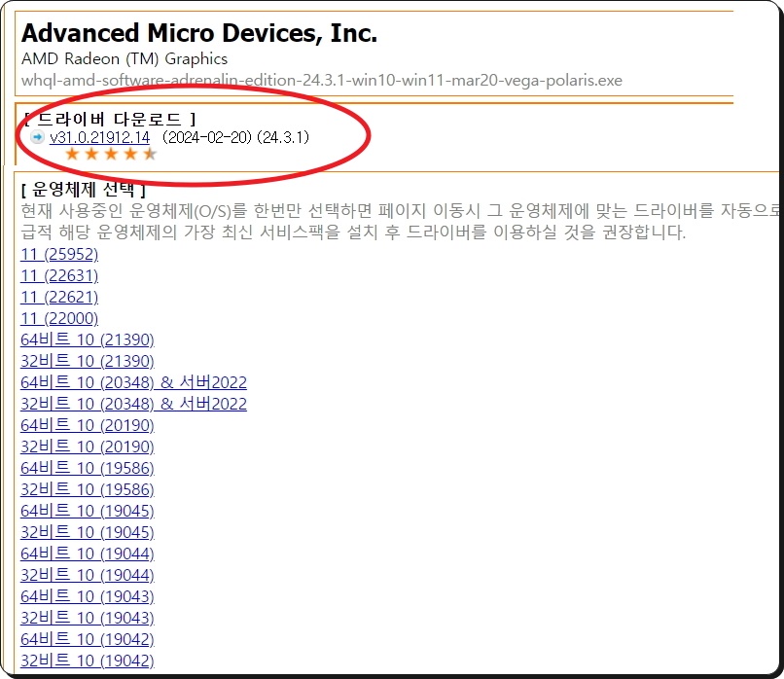Select the 11 (22631) operating system link

tap(59, 276)
